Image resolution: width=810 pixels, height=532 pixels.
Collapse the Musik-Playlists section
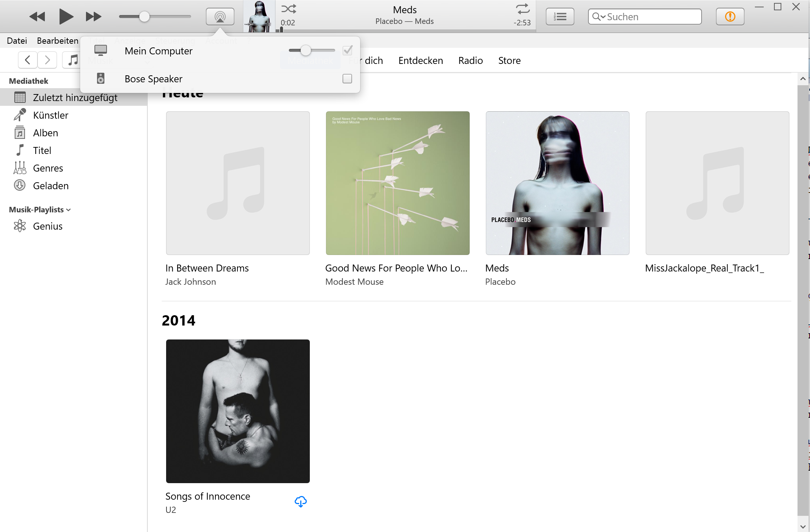(x=68, y=210)
